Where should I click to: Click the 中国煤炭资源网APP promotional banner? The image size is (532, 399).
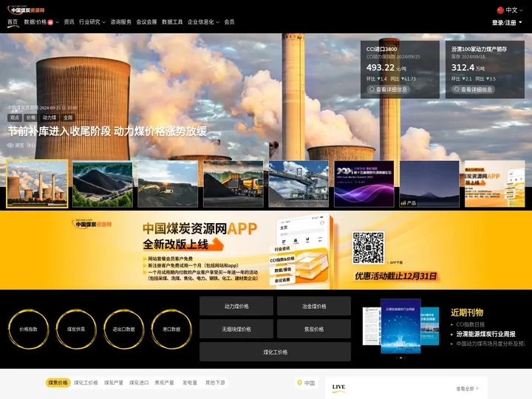click(266, 250)
